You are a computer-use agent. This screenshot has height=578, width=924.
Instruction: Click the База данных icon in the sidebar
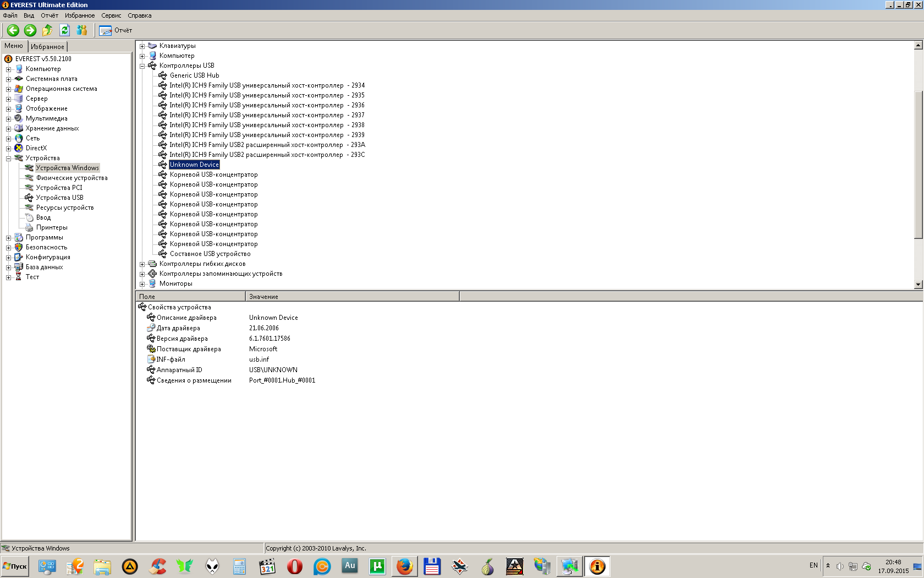click(x=19, y=267)
